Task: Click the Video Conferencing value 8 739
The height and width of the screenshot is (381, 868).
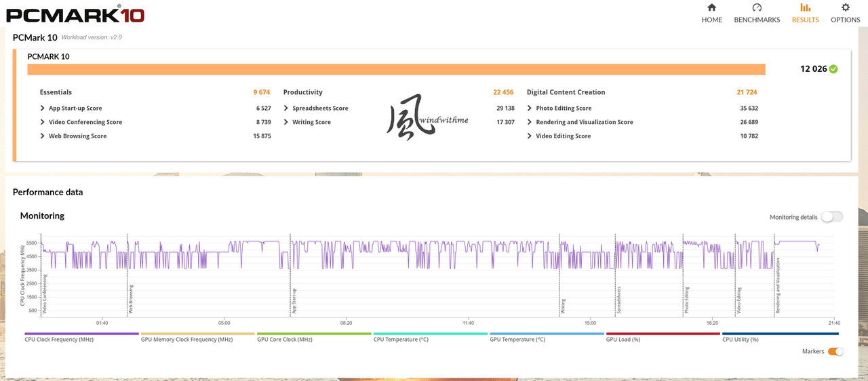Action: coord(263,122)
